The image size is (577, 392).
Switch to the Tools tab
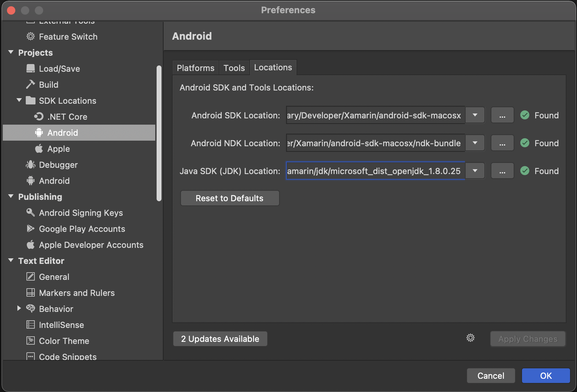point(234,68)
